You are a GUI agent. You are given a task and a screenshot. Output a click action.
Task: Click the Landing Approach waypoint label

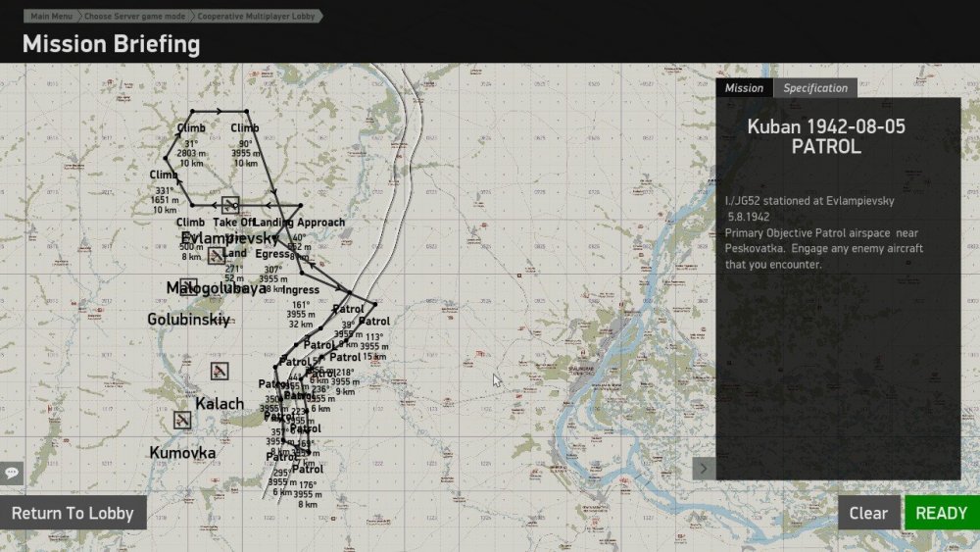tap(299, 223)
